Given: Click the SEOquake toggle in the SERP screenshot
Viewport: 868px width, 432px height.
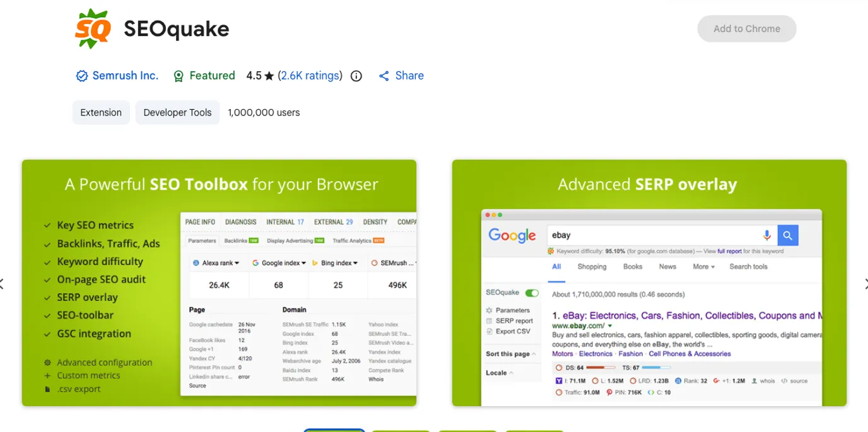Looking at the screenshot, I should pyautogui.click(x=532, y=293).
